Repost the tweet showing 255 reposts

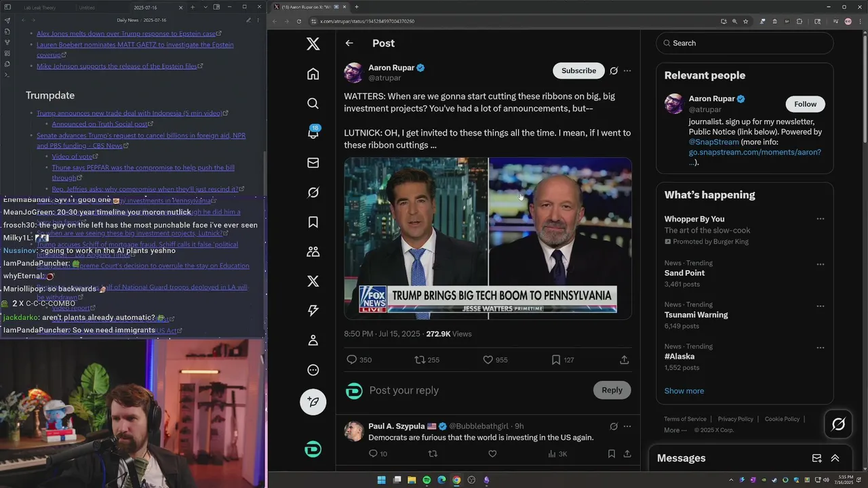point(427,360)
